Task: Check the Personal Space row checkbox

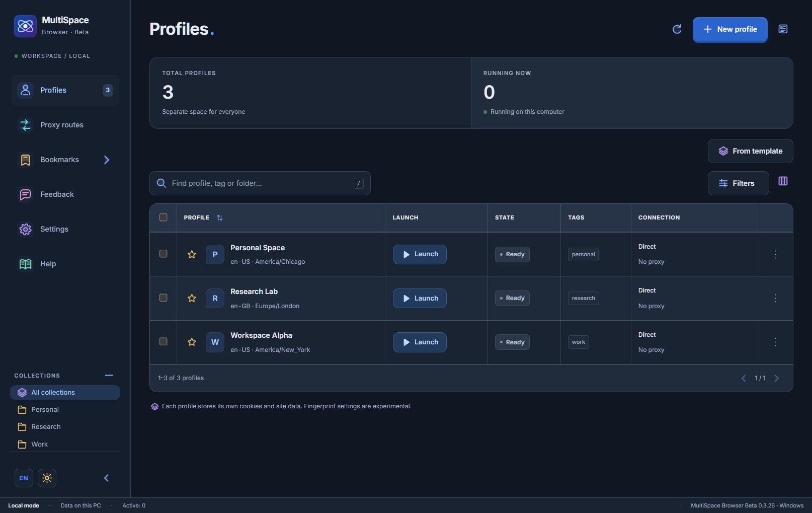Action: 164,254
